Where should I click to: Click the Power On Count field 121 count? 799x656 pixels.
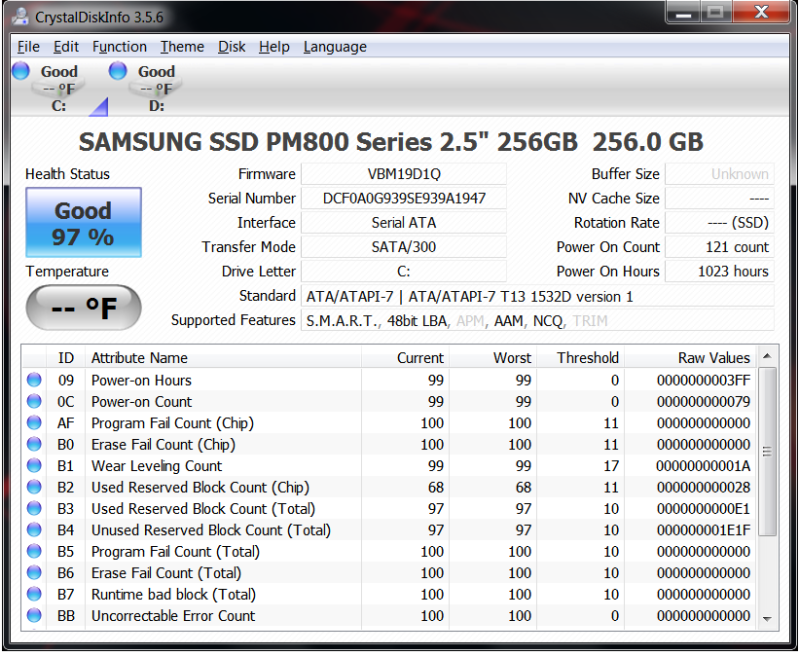tap(720, 247)
